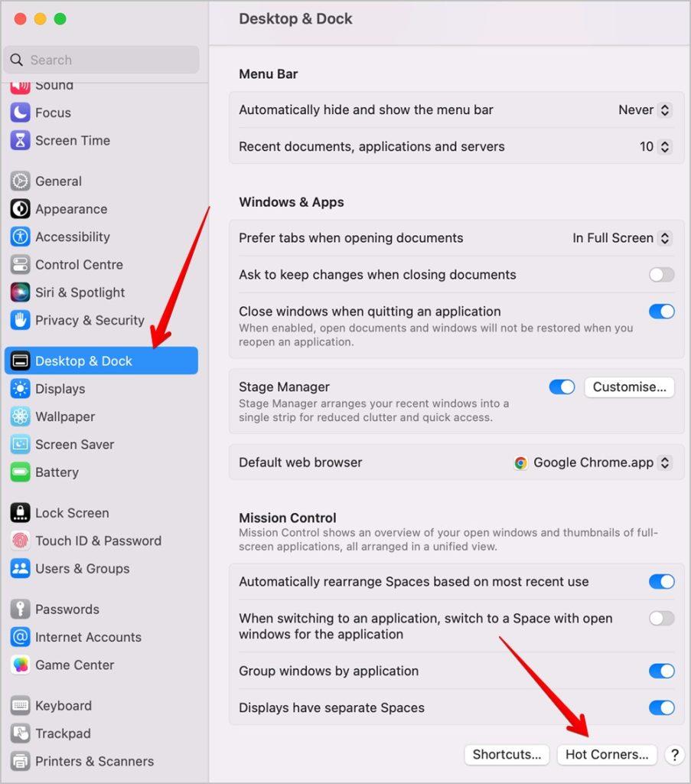
Task: Click the Trackpad icon
Action: [20, 733]
